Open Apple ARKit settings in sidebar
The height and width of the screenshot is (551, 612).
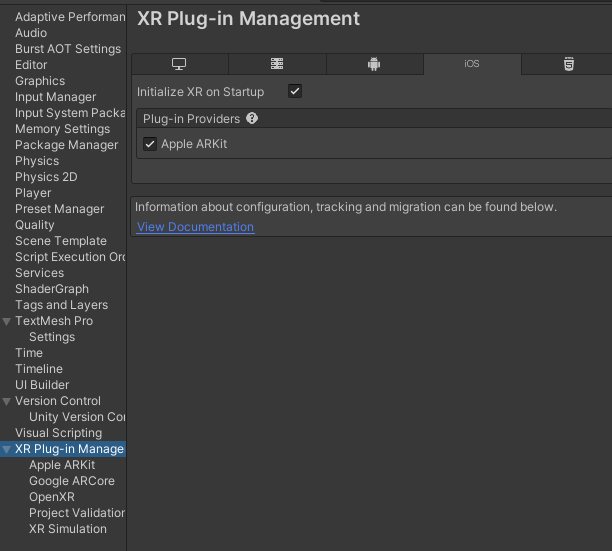[x=62, y=465]
